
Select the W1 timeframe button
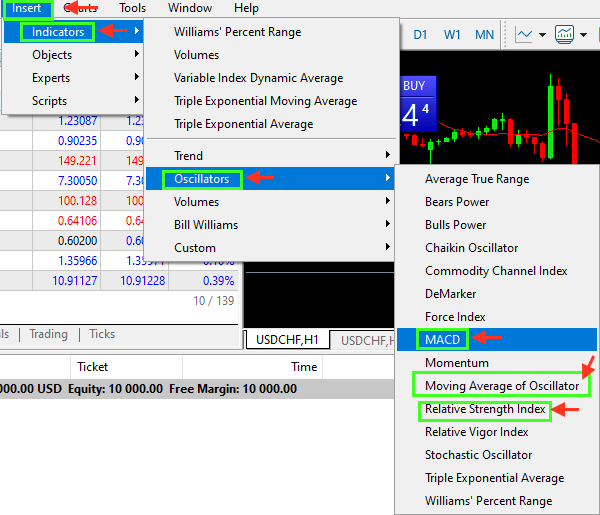tap(452, 35)
